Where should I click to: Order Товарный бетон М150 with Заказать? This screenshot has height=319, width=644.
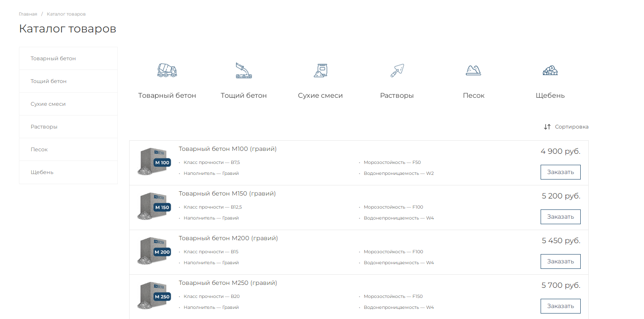(x=560, y=217)
